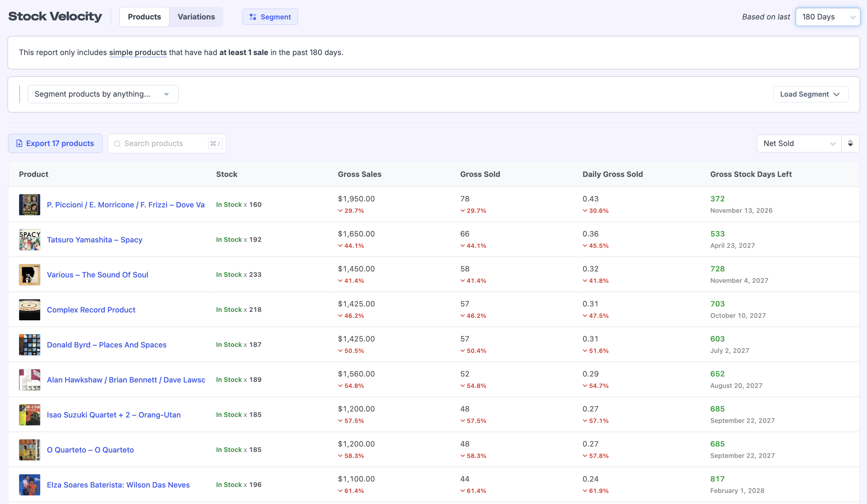Open the O Quarteto product link
The image size is (867, 504).
90,450
